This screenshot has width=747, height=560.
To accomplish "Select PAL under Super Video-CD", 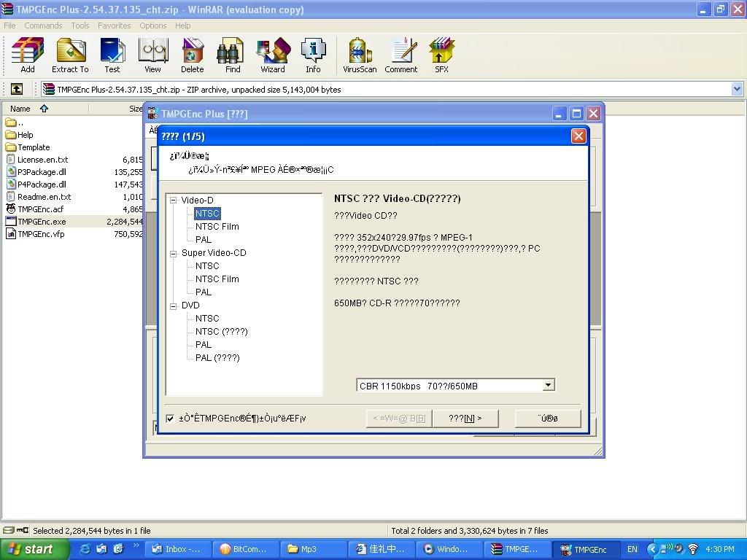I will 204,292.
